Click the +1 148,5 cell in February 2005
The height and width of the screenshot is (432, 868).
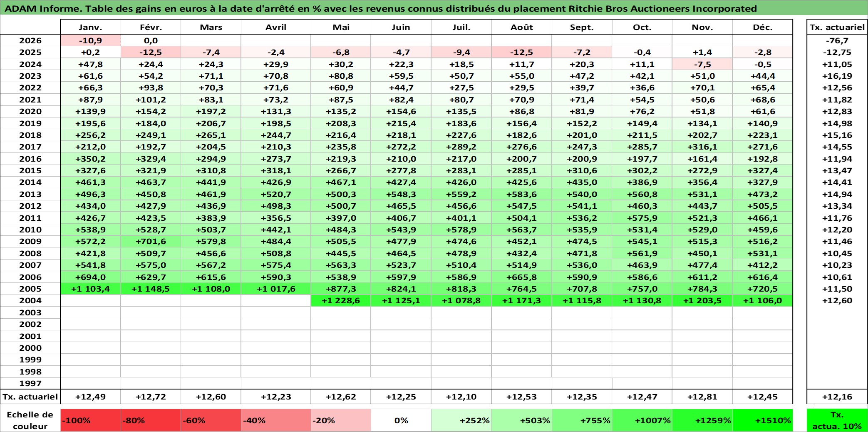pyautogui.click(x=151, y=289)
